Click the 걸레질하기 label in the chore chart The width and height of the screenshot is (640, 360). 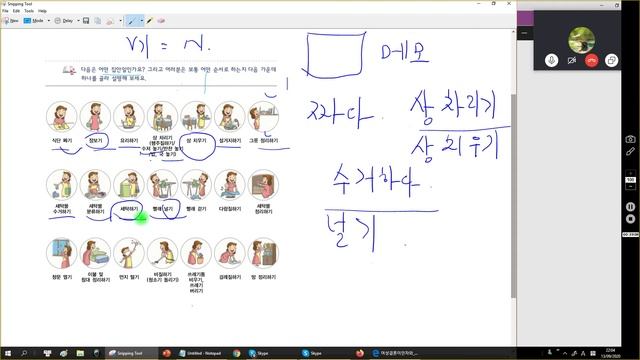click(x=230, y=277)
